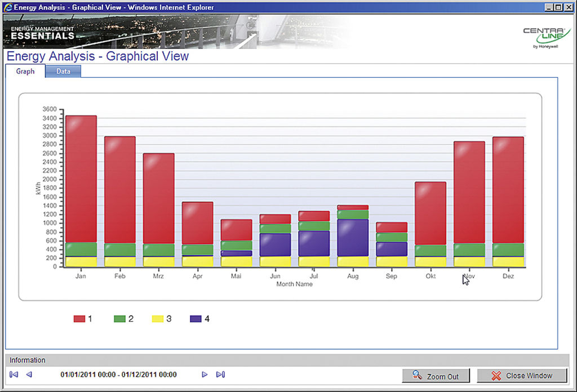
Task: Click the Energy Management Essentials banner logo
Action: (42, 33)
